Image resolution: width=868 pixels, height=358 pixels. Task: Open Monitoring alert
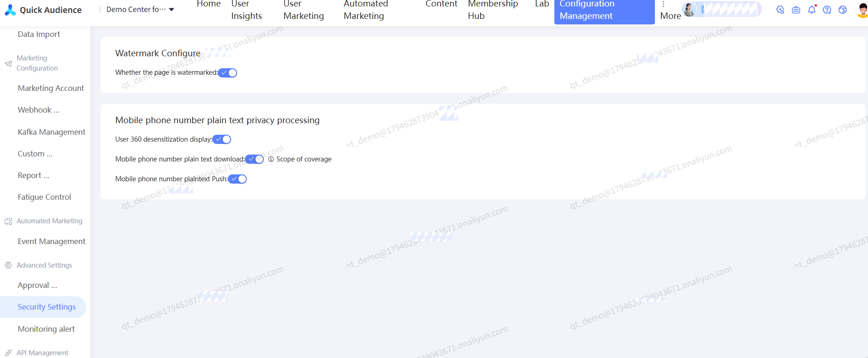click(x=46, y=329)
